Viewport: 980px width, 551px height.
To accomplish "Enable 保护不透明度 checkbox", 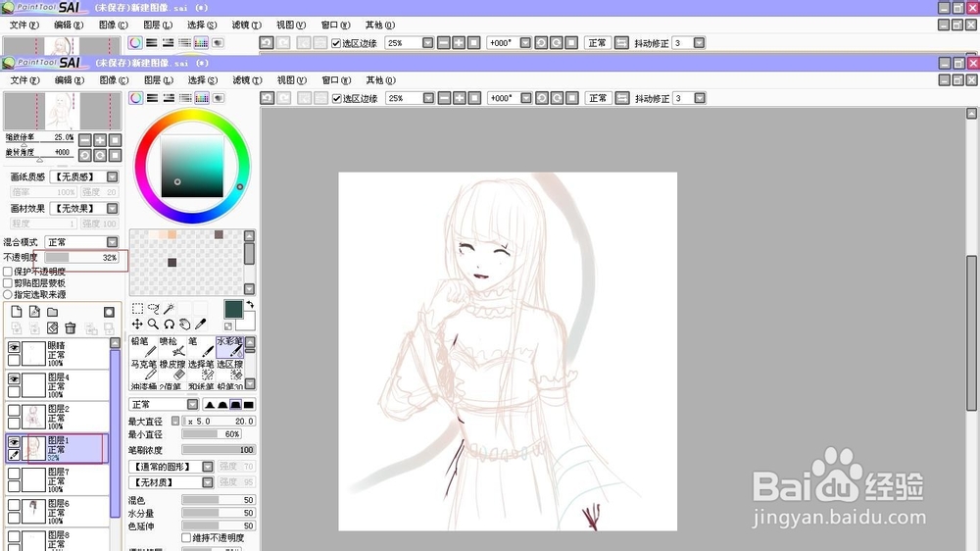I will click(8, 272).
